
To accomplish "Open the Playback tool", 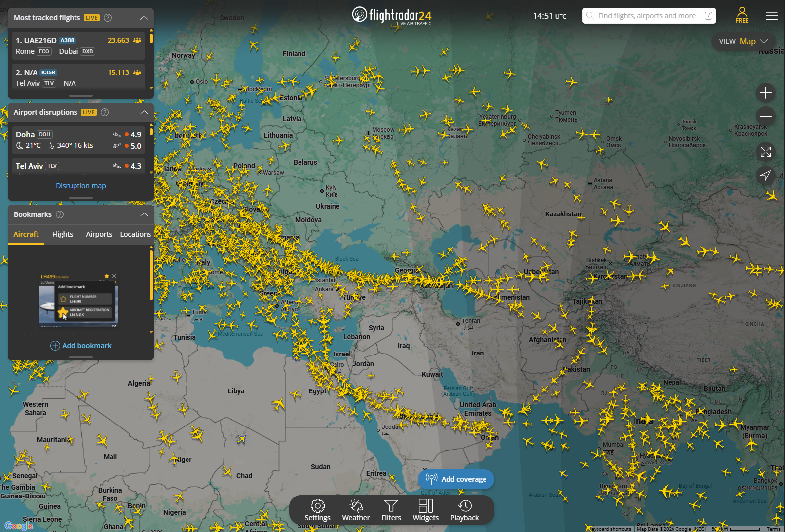I will (464, 510).
